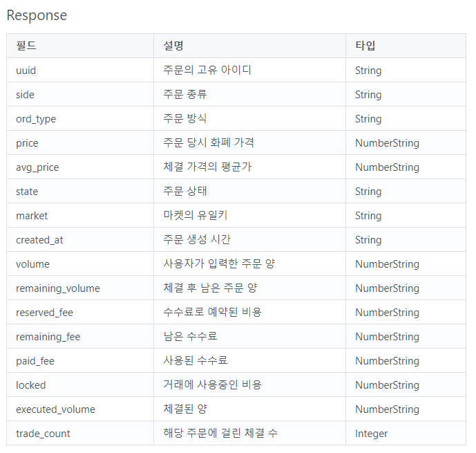The image size is (476, 453).
Task: Click the state field name
Action: pos(27,192)
